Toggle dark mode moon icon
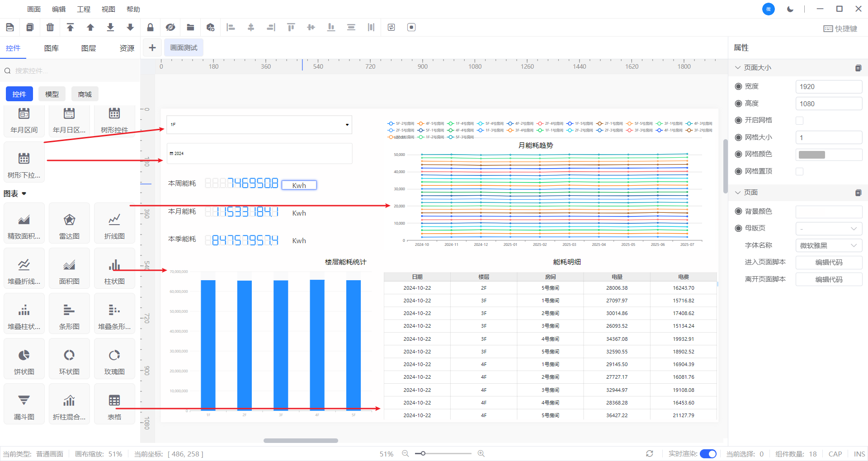 [x=790, y=9]
